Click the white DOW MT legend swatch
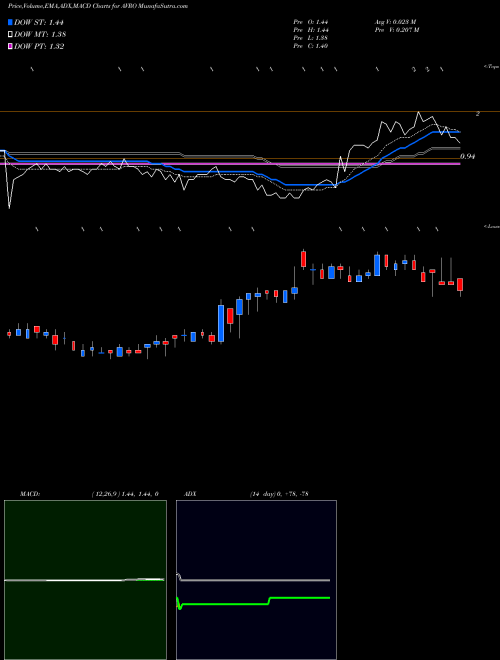Image resolution: width=500 pixels, height=660 pixels. coord(10,35)
